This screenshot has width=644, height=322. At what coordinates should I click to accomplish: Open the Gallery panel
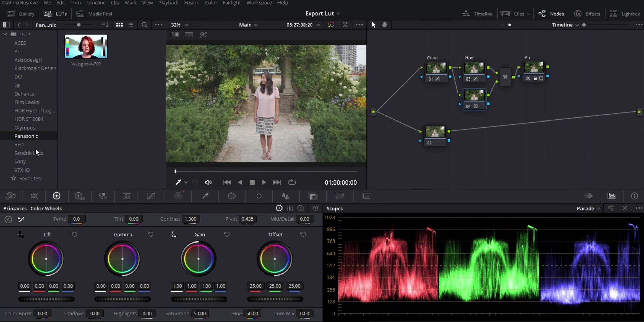coord(21,14)
